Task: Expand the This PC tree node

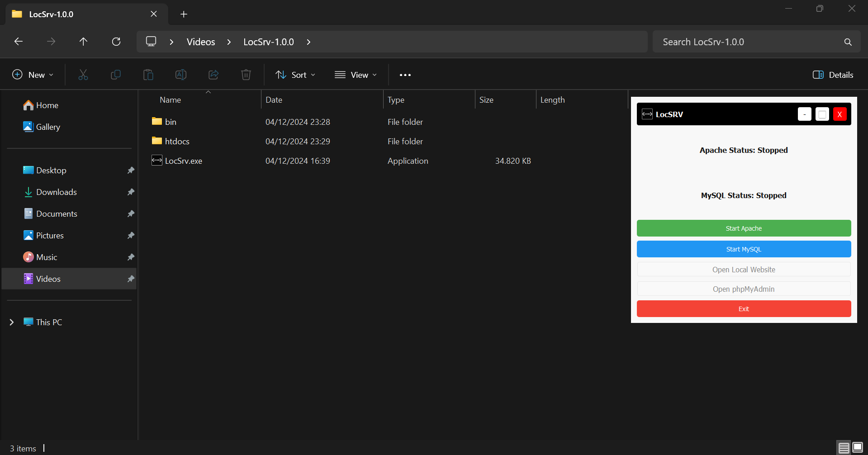Action: 12,322
